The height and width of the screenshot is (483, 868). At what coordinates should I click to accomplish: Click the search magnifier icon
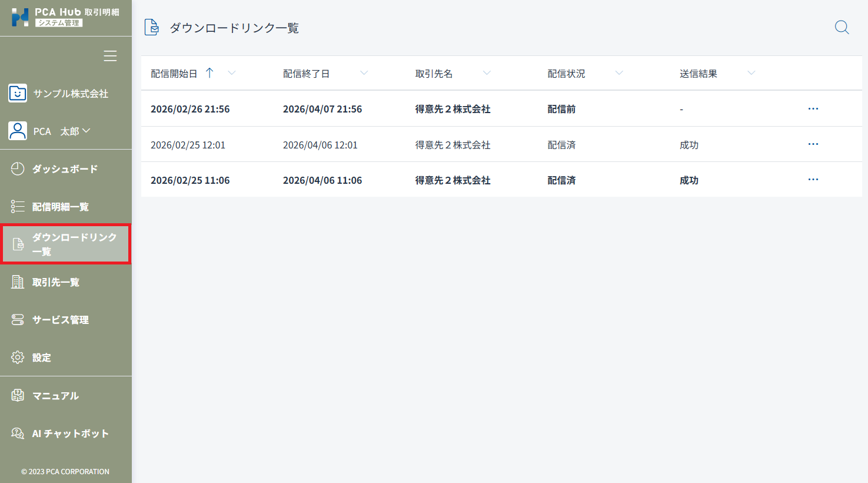click(x=842, y=28)
